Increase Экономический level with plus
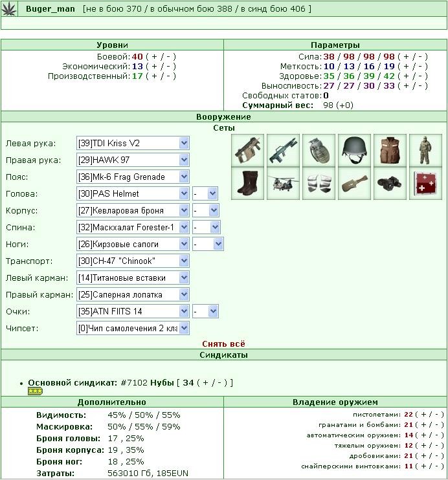Image resolution: width=448 pixels, height=480 pixels. (154, 67)
